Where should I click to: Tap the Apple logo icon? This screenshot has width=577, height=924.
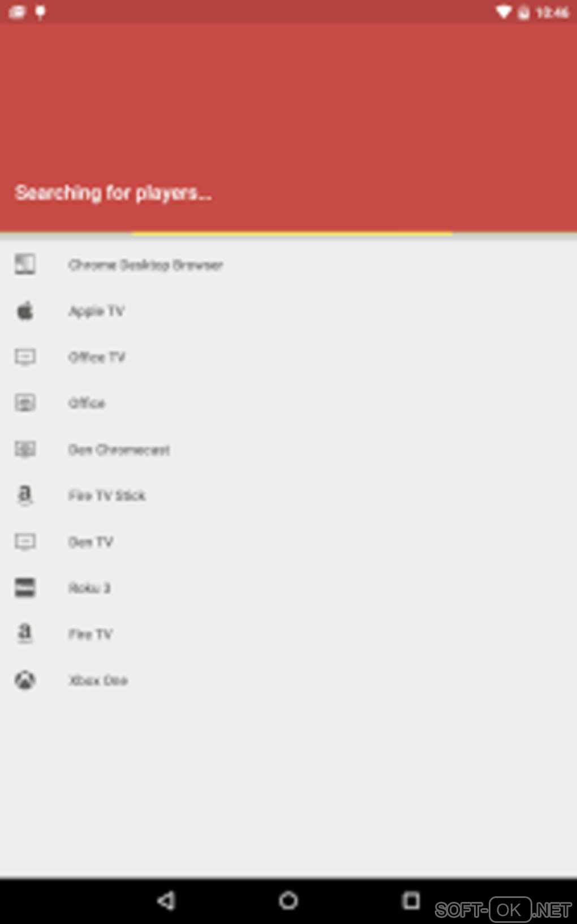click(x=25, y=310)
